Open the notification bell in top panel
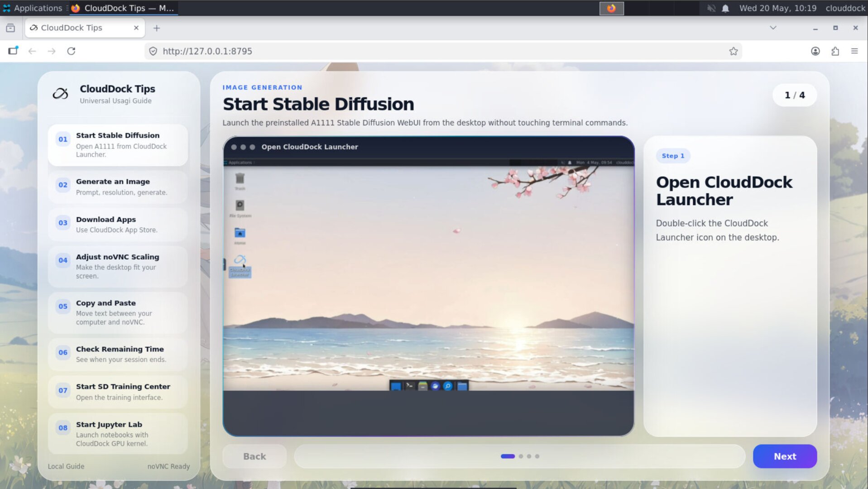Screen dimensions: 868x489 (x=725, y=8)
